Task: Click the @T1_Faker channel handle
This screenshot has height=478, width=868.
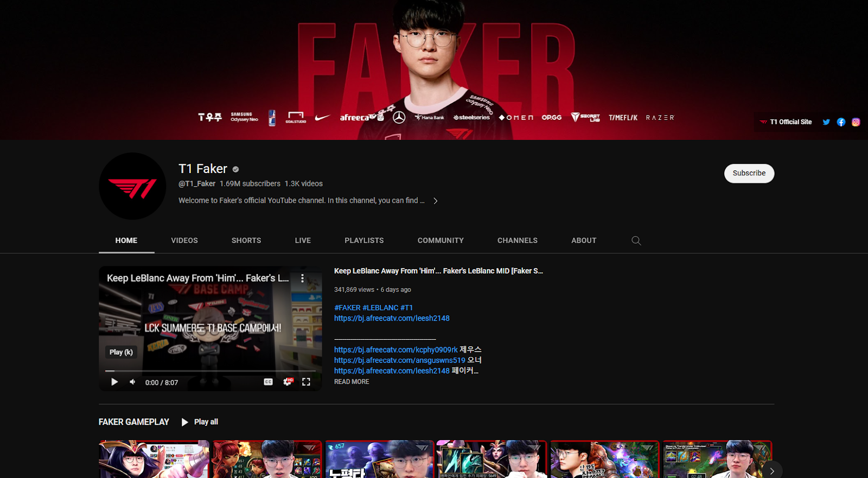Action: tap(197, 184)
